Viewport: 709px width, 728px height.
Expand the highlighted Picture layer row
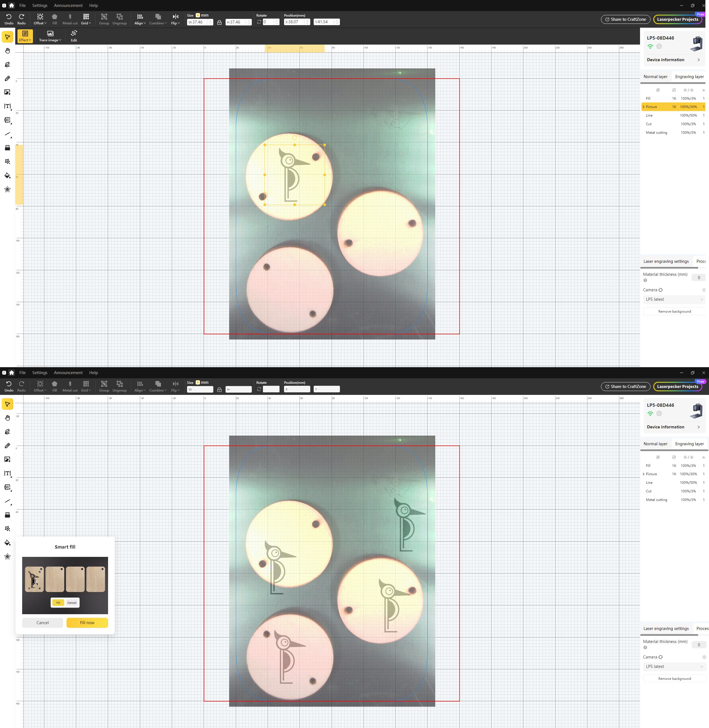[x=643, y=107]
